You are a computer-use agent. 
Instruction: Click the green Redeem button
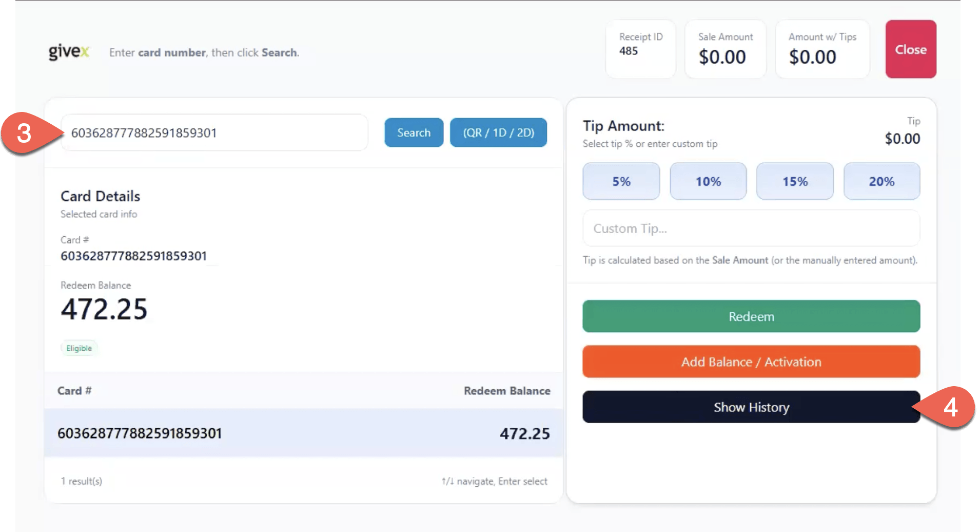click(x=751, y=316)
